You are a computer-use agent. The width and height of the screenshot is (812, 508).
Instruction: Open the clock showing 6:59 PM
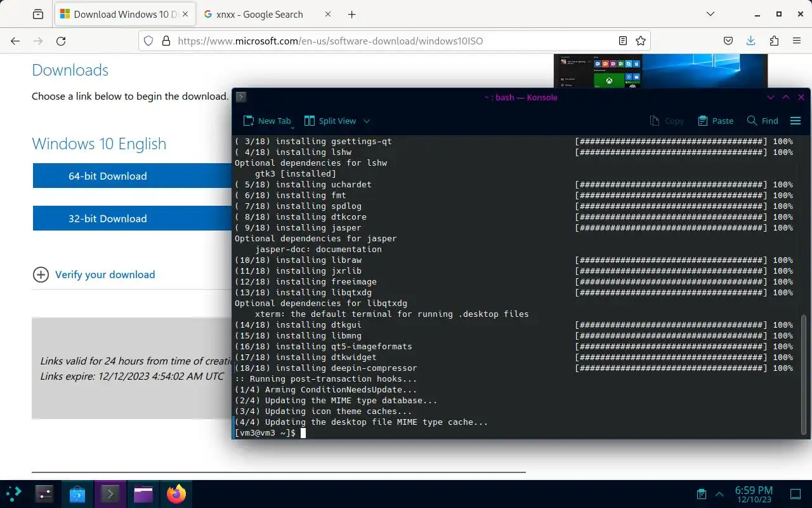(754, 494)
